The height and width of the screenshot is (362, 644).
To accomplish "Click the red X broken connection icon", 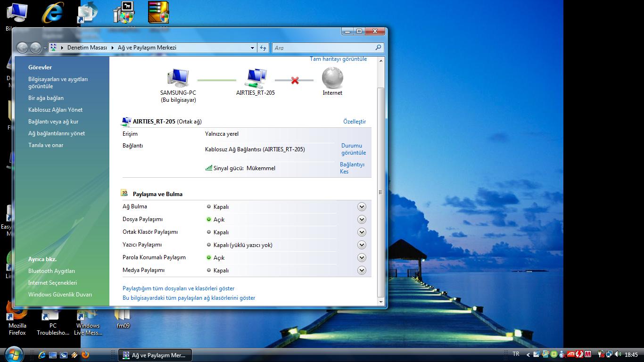I will pos(295,81).
